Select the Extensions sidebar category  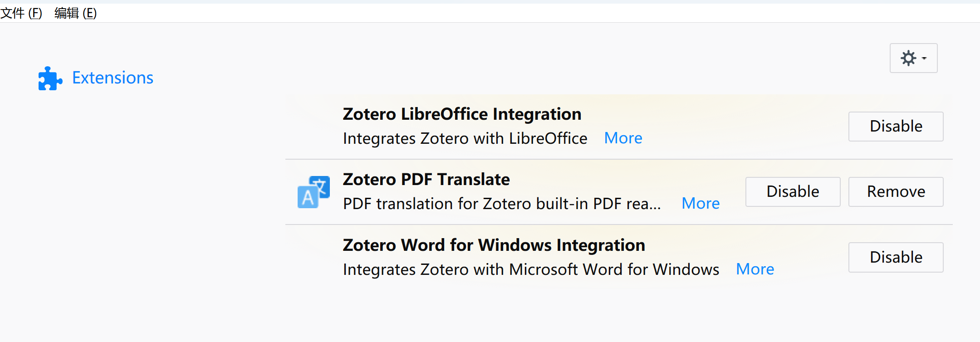[x=96, y=78]
